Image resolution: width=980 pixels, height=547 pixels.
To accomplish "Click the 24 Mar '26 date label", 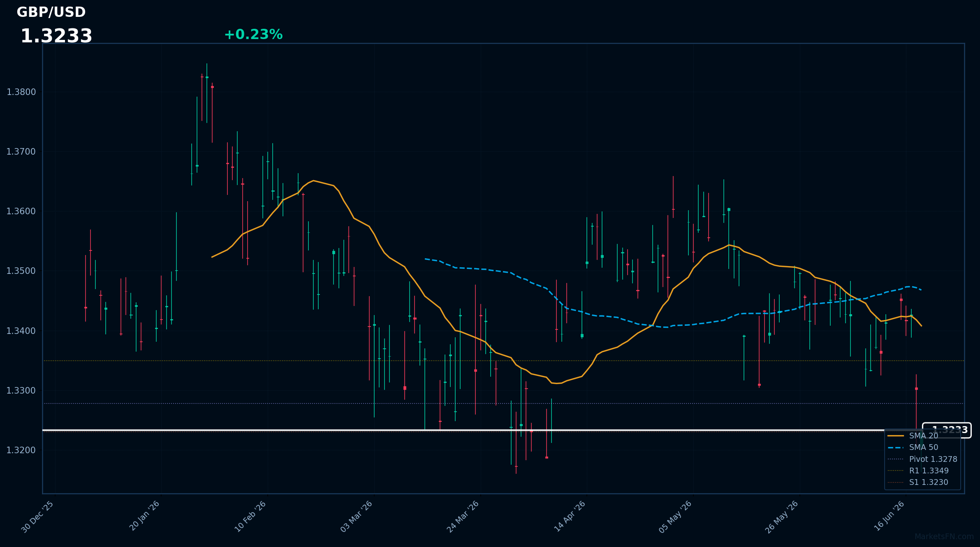I will pyautogui.click(x=463, y=517).
